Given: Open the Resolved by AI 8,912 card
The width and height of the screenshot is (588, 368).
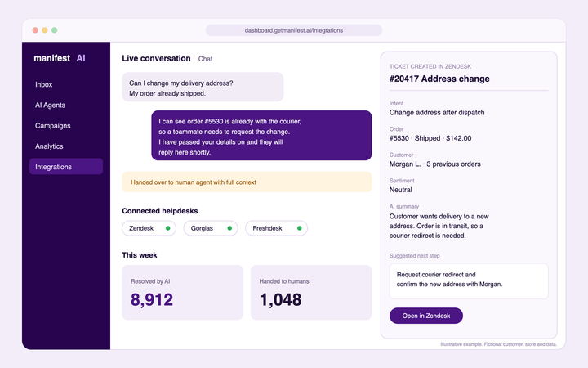Looking at the screenshot, I should click(182, 293).
